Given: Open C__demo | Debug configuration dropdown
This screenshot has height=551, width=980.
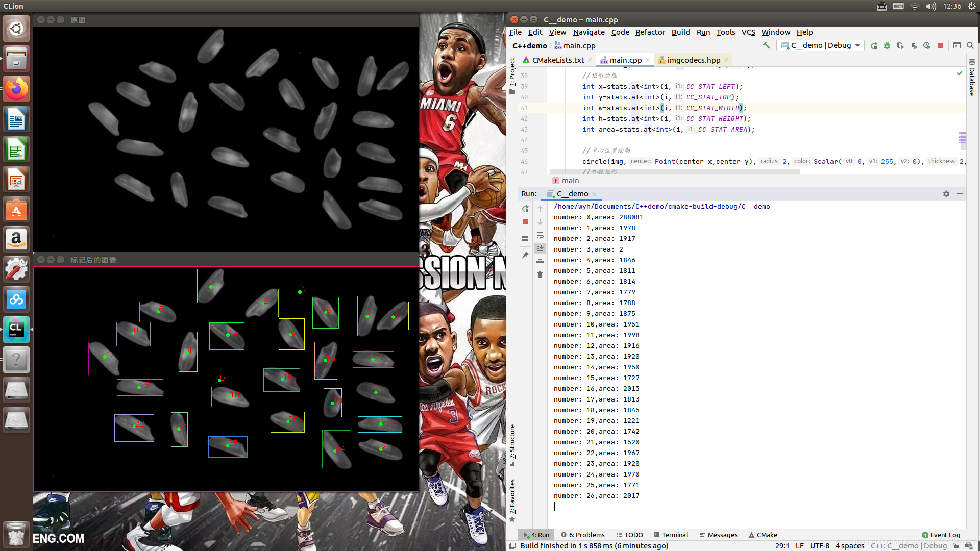Looking at the screenshot, I should 821,45.
